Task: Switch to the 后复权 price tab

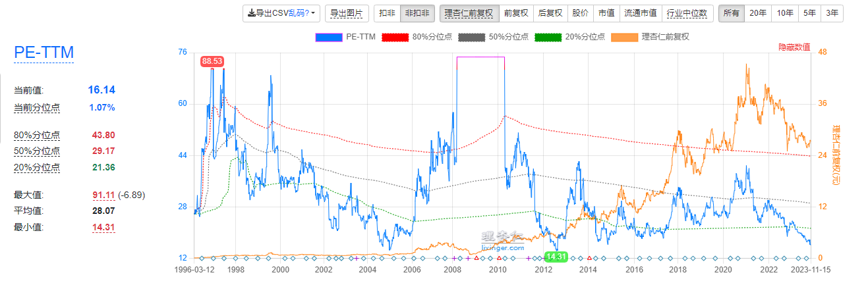Action: [x=550, y=13]
